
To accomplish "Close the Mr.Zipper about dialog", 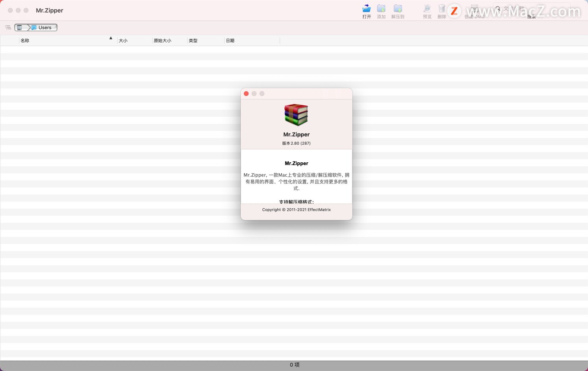I will (x=246, y=94).
